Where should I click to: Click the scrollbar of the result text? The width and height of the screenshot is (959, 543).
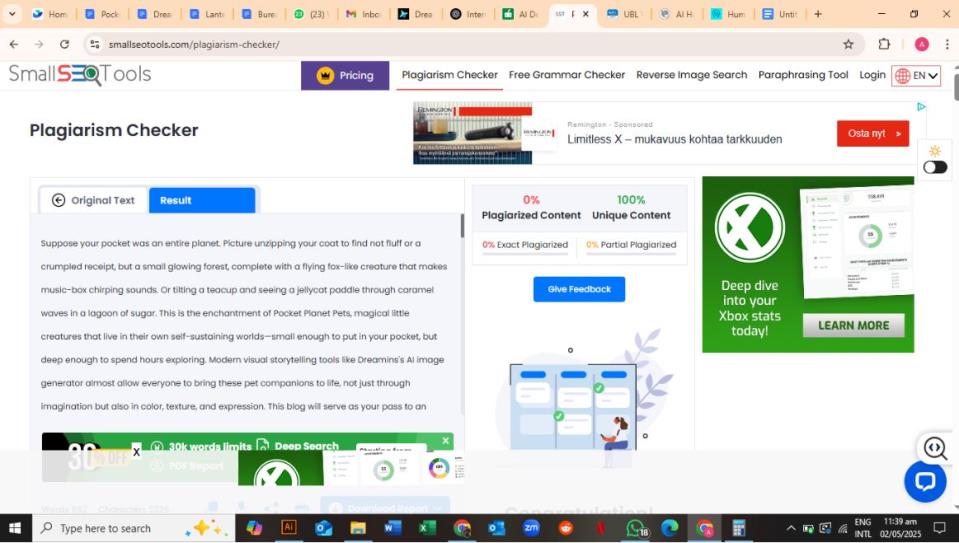point(462,226)
